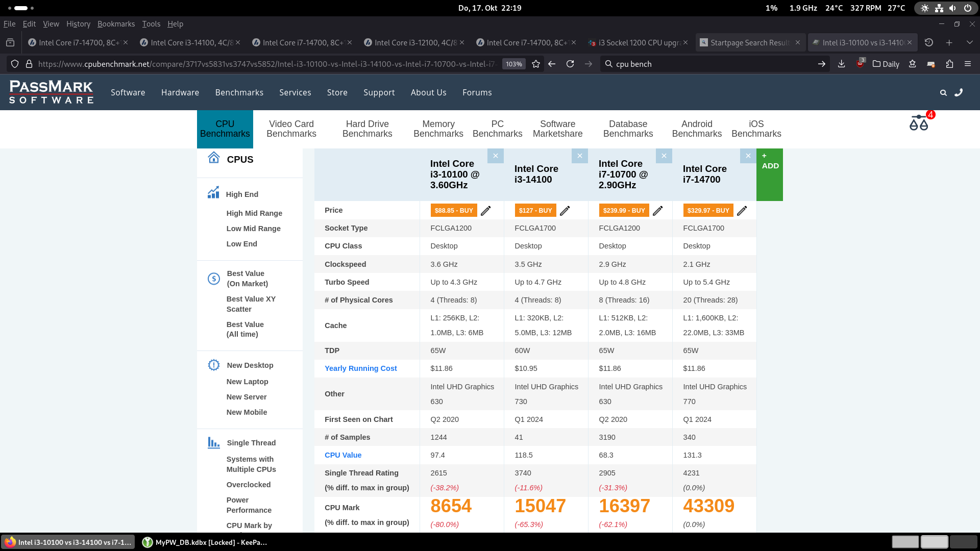Click the CPUS home icon in sidebar
The height and width of the screenshot is (551, 980).
[214, 158]
